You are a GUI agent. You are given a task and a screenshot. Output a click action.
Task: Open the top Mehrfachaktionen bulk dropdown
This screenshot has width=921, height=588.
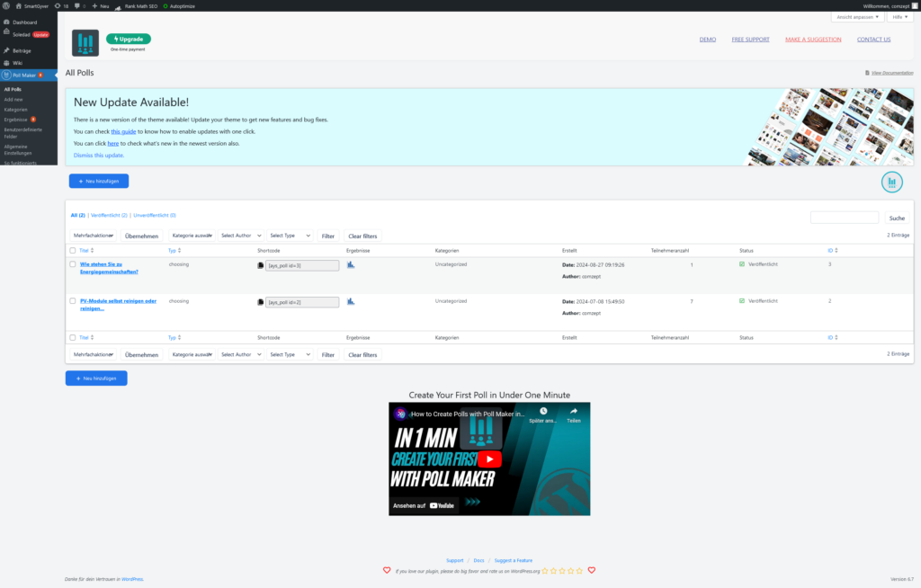click(94, 236)
